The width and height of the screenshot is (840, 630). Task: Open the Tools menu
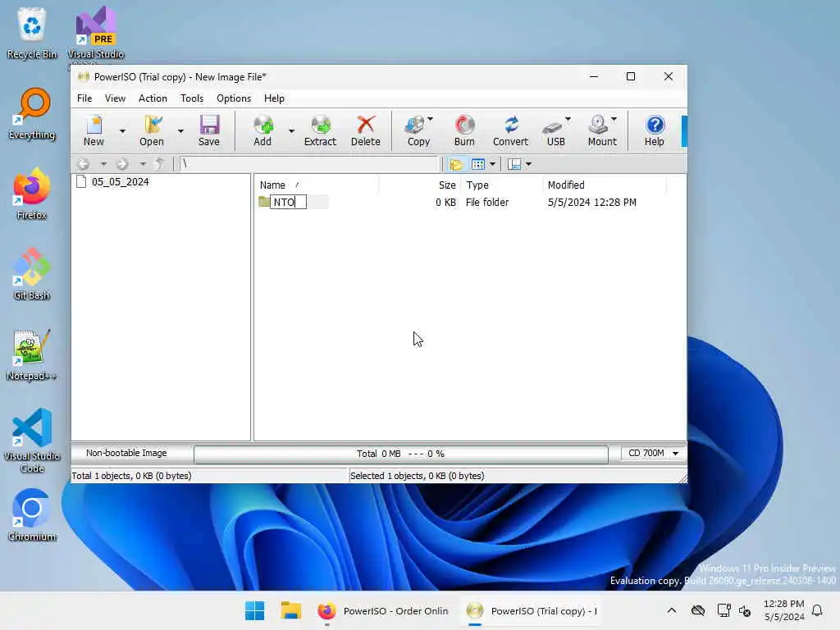click(192, 98)
